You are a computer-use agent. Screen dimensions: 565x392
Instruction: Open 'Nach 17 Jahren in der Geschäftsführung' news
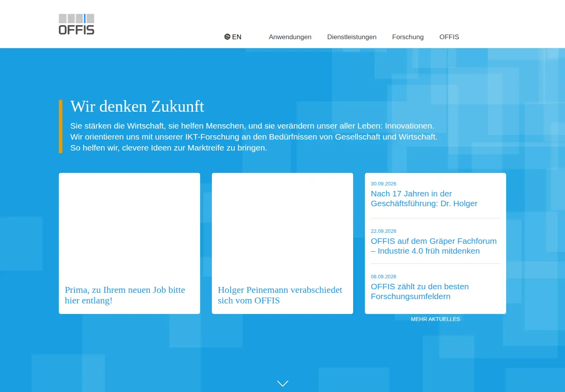tap(424, 199)
